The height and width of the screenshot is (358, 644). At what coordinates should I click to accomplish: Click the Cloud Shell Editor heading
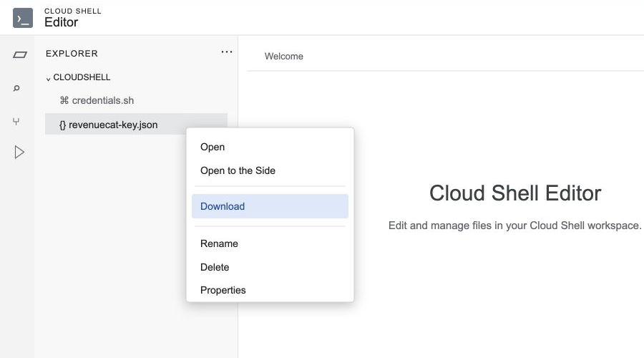(515, 193)
